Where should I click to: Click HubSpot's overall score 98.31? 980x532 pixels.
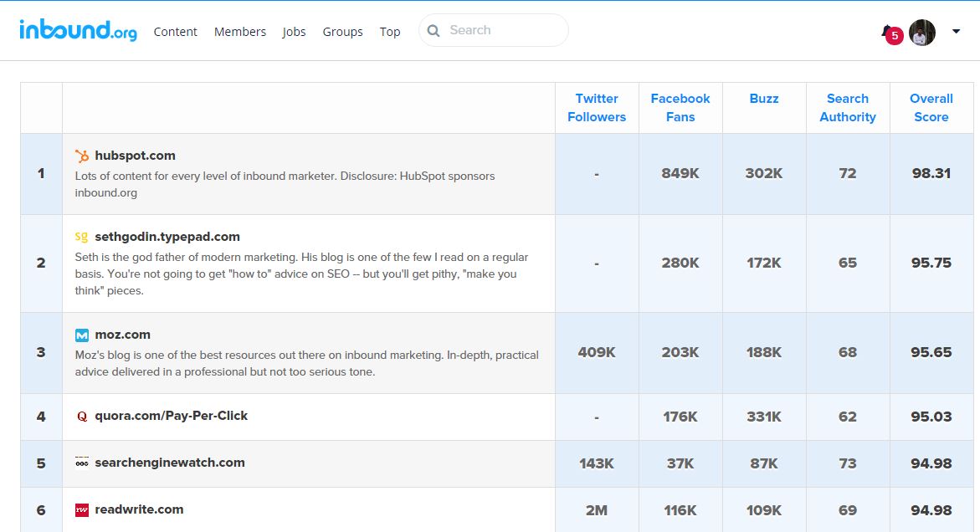coord(931,174)
